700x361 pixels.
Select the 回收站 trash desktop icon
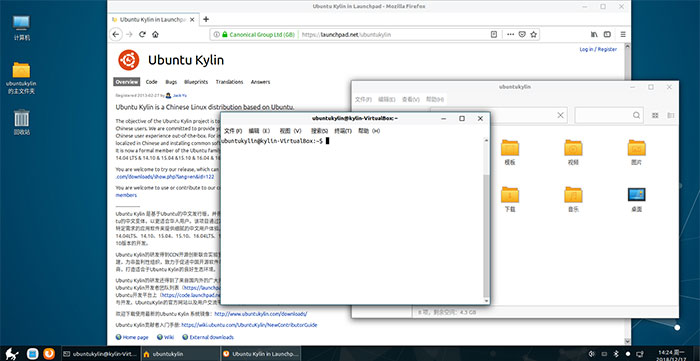point(21,122)
